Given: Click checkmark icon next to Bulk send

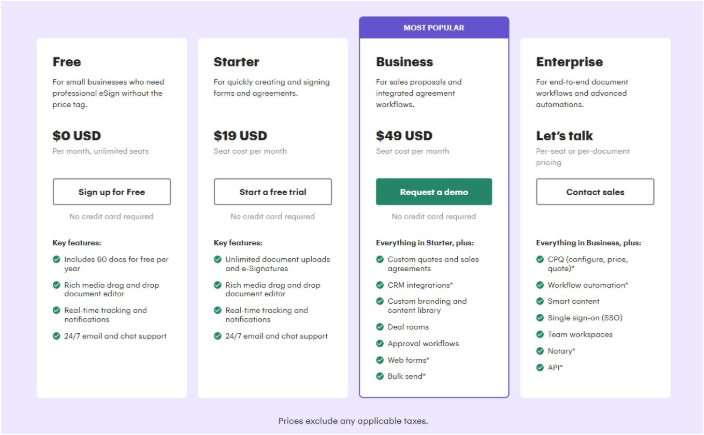Looking at the screenshot, I should (380, 376).
